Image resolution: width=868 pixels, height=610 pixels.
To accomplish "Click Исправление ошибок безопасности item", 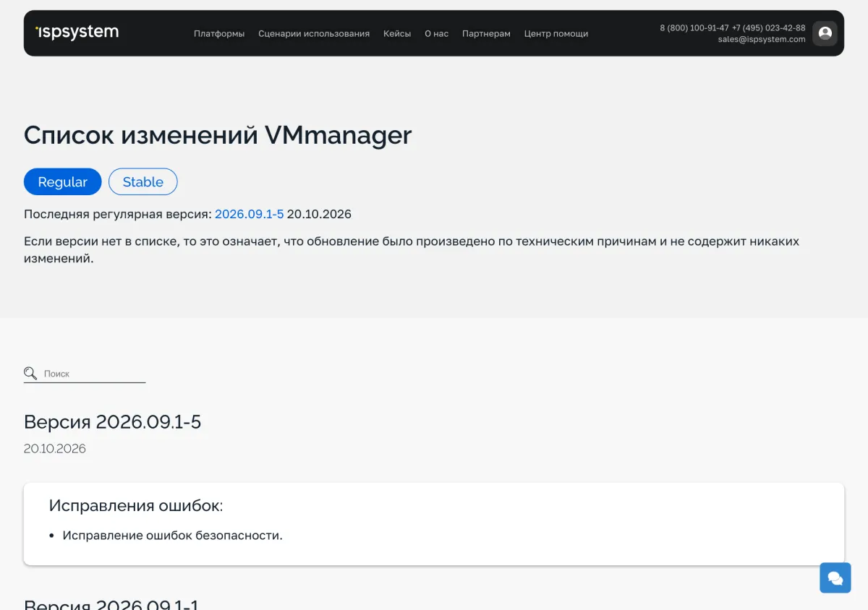I will point(172,536).
